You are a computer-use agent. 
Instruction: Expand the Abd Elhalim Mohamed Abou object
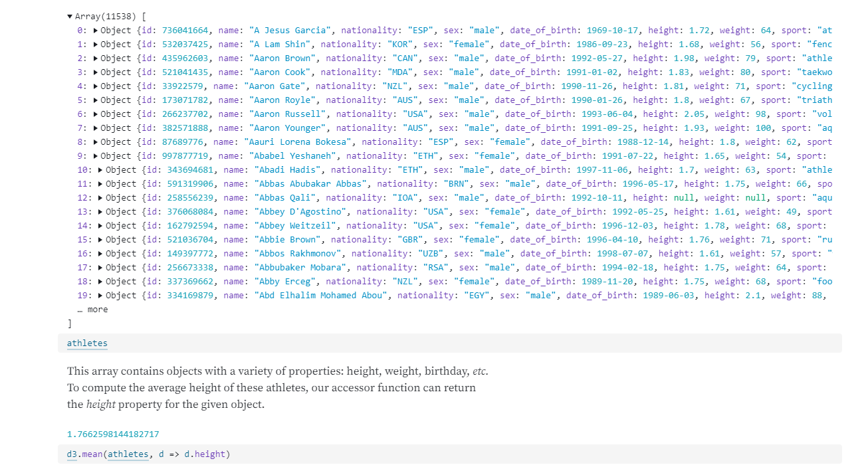pos(101,296)
